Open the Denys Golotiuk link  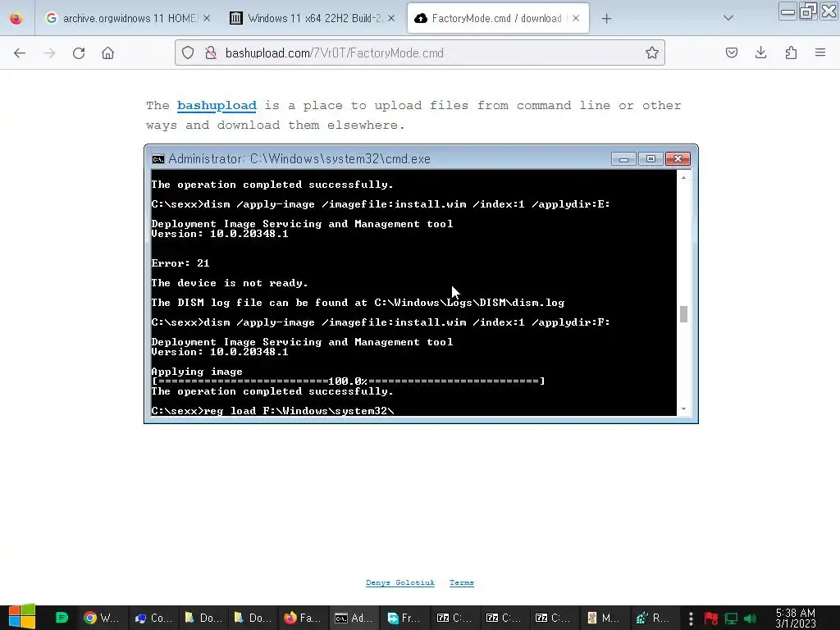pos(399,583)
